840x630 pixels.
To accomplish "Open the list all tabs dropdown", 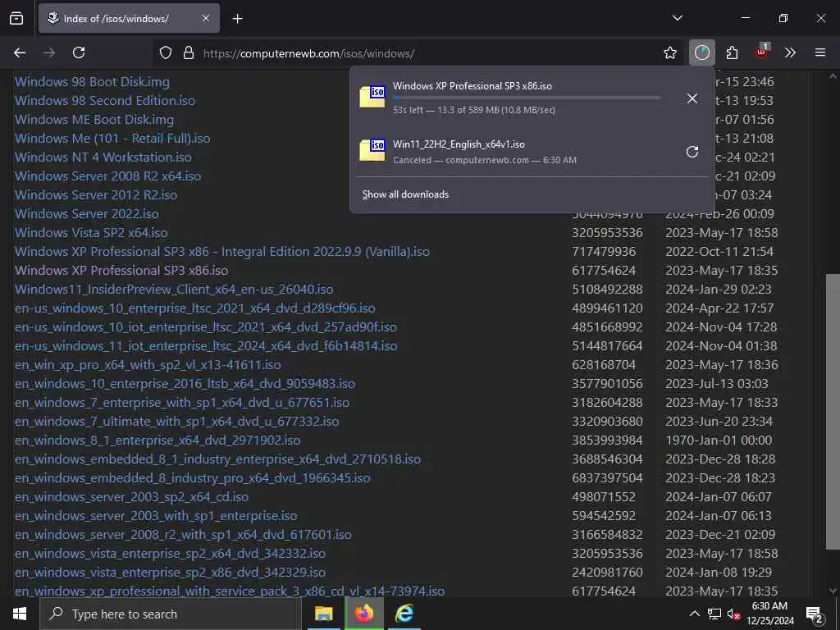I will 677,18.
